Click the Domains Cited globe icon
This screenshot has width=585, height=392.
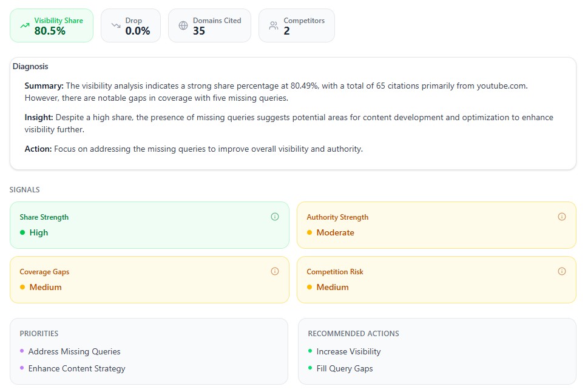[x=183, y=25]
